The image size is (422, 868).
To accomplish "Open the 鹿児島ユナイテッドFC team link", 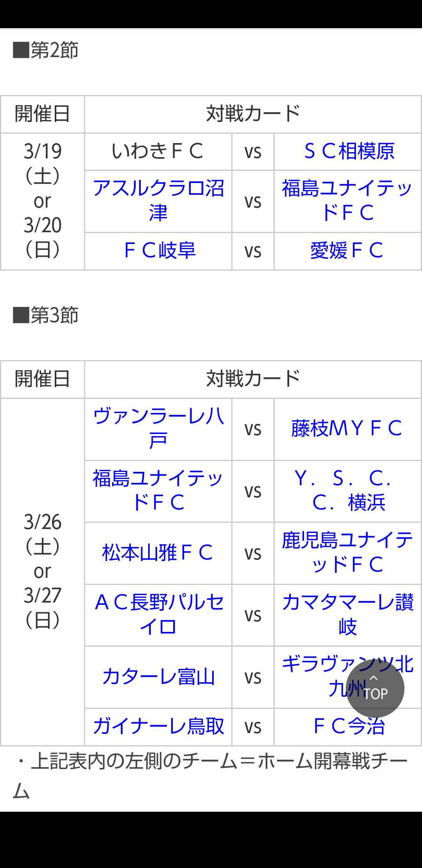I will (347, 552).
